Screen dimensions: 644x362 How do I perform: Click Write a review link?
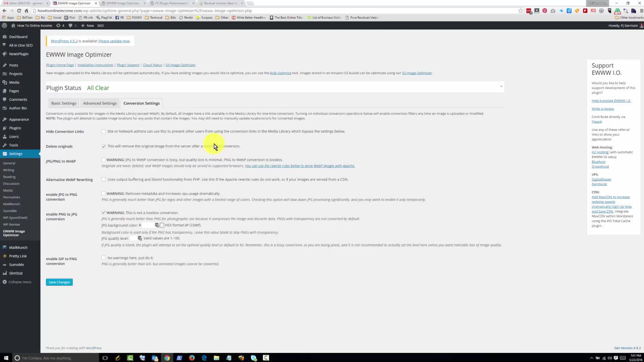coord(603,109)
